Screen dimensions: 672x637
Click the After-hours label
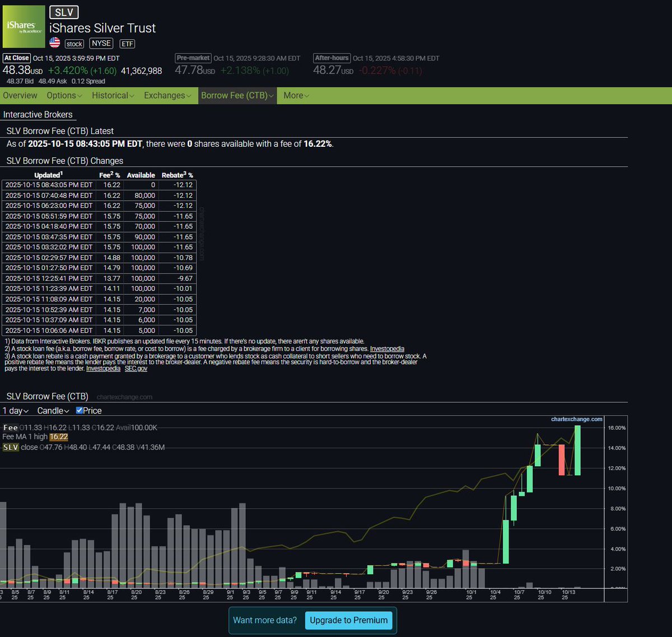pyautogui.click(x=332, y=58)
